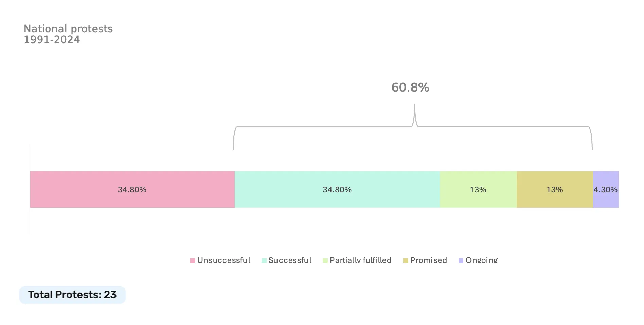Image resolution: width=644 pixels, height=325 pixels.
Task: Click the 60.8% annotation above the bracket
Action: (410, 87)
